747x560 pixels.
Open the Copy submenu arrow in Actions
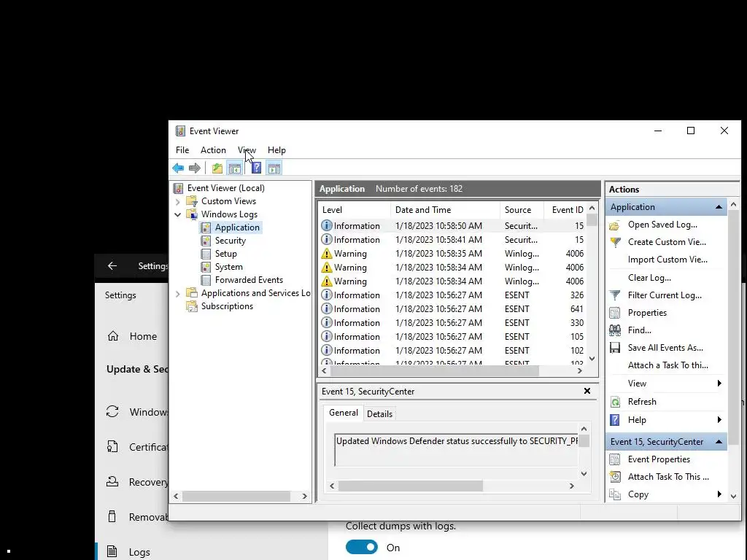coord(719,495)
